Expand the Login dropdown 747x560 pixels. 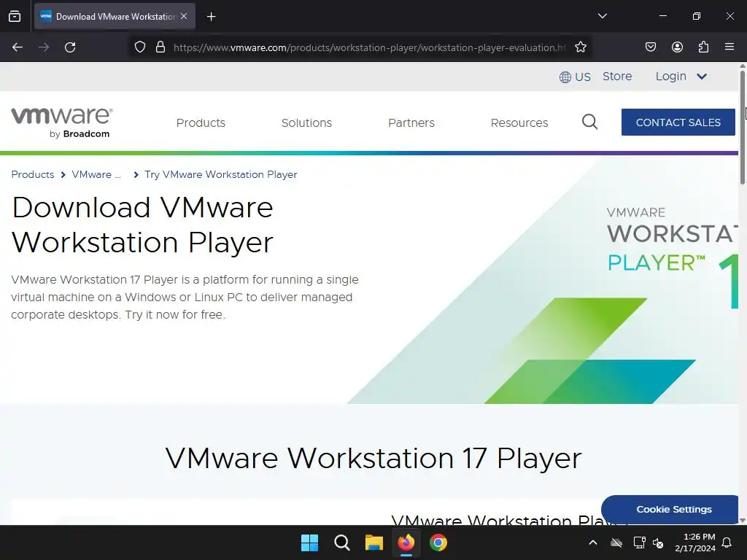[x=681, y=76]
